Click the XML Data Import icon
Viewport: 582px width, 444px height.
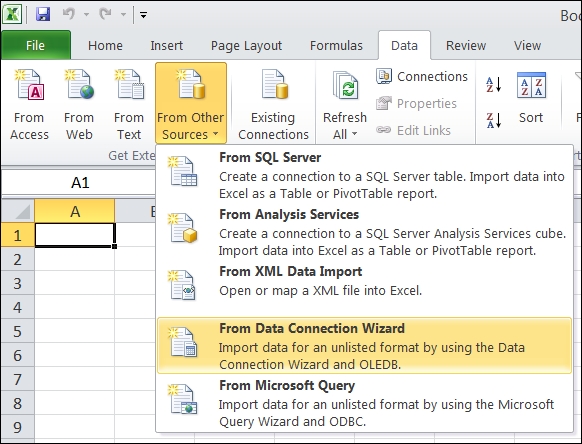point(182,285)
